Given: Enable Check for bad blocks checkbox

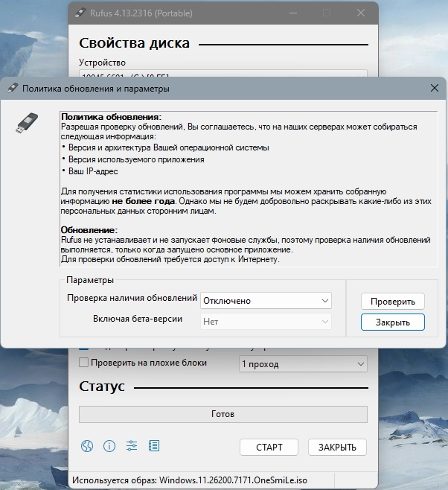Looking at the screenshot, I should (83, 363).
